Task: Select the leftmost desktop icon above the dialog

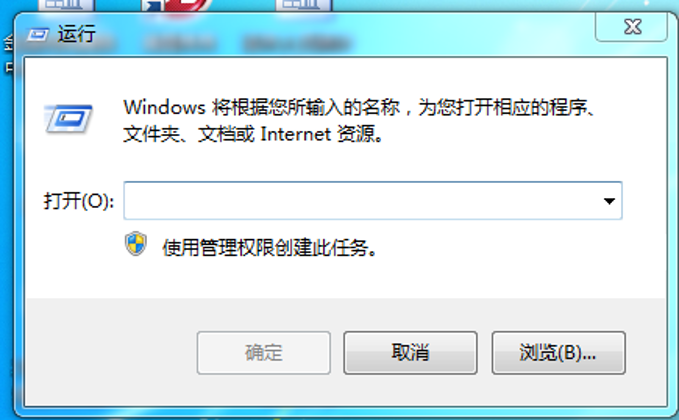Action: point(66,5)
